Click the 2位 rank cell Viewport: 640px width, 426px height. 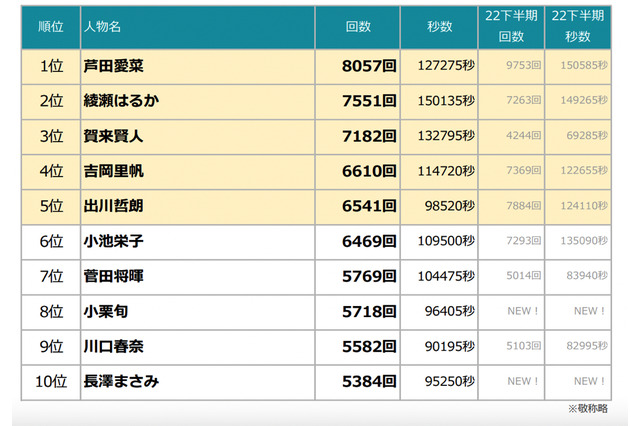51,101
